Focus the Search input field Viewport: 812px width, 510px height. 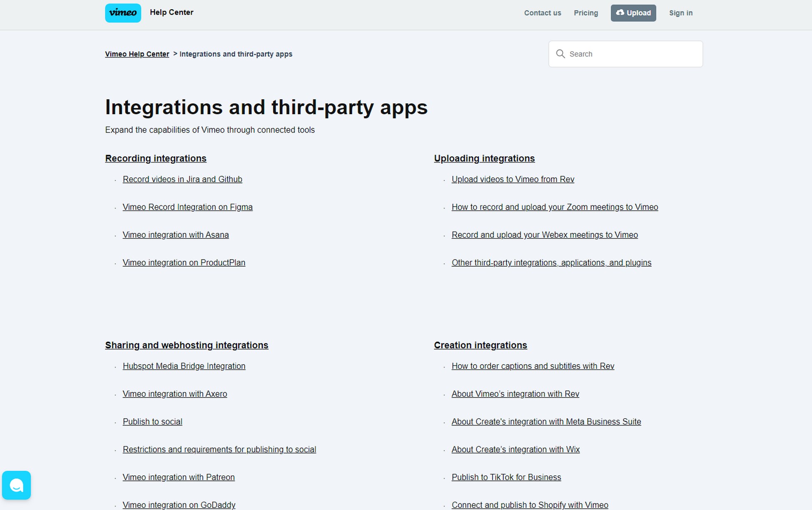tap(625, 54)
